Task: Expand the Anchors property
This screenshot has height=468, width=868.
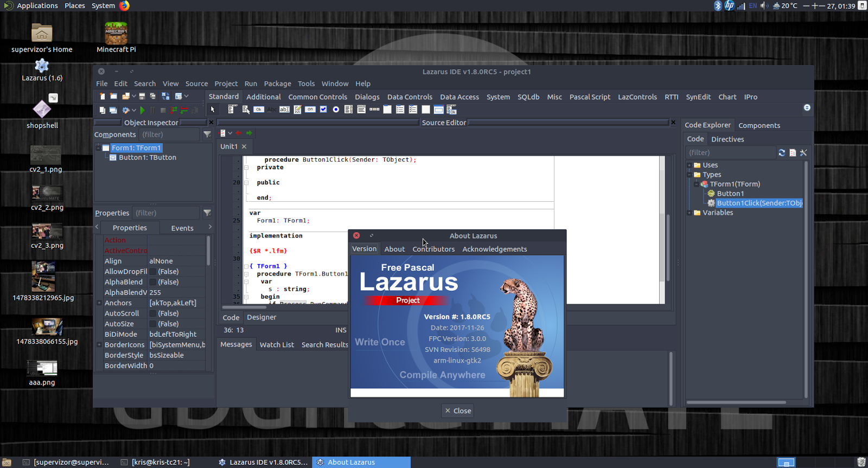Action: pos(99,303)
